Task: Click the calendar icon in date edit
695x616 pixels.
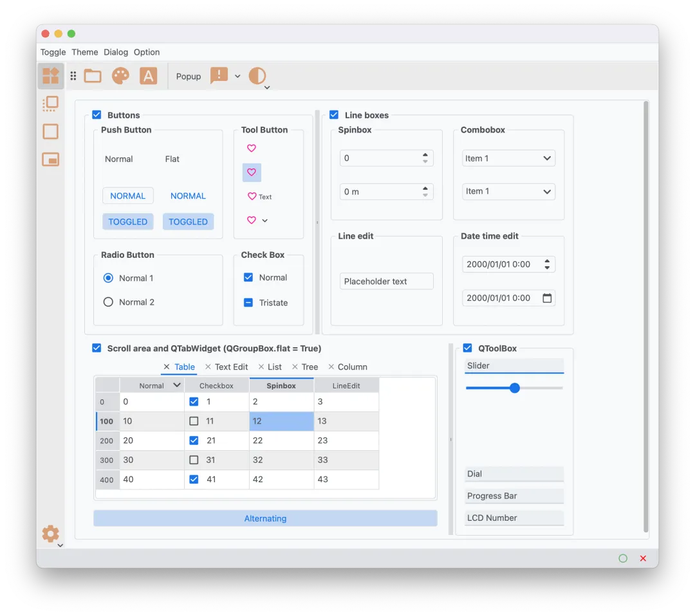Action: [x=548, y=298]
